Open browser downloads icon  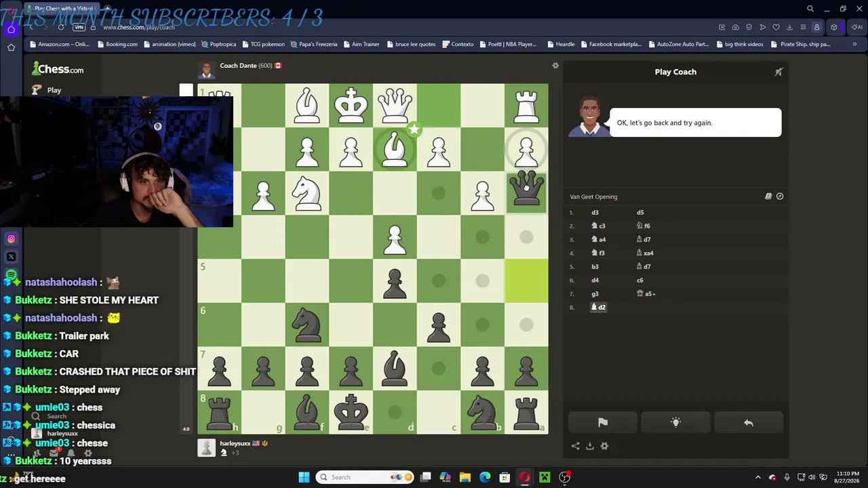789,27
